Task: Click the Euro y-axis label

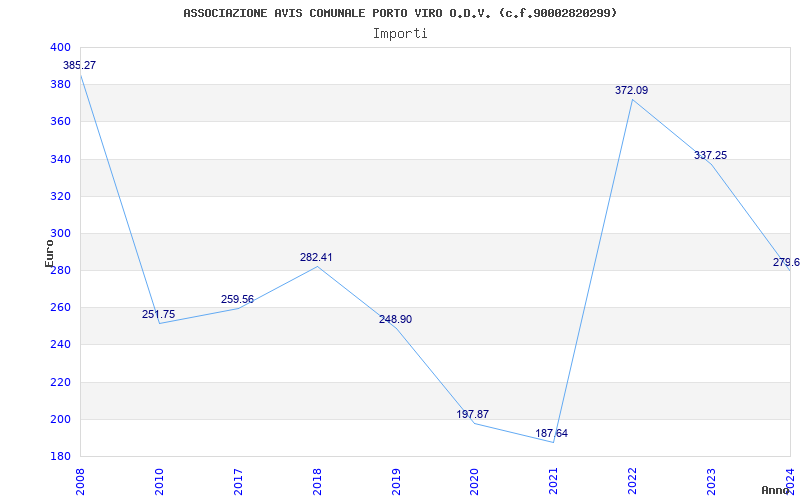Action: [49, 253]
